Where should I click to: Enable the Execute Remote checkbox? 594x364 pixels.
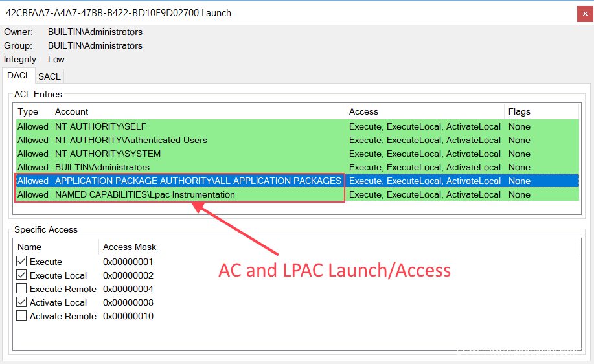[x=21, y=289]
